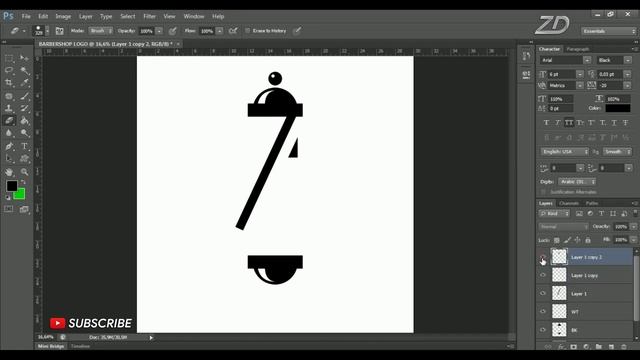Select the Layer 1 copy thumbnail

559,275
